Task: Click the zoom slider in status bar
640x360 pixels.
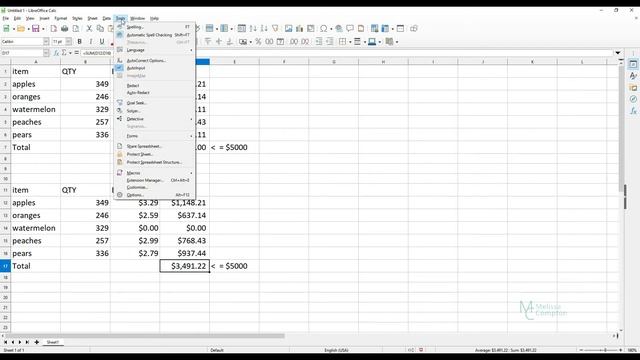Action: [x=601, y=350]
